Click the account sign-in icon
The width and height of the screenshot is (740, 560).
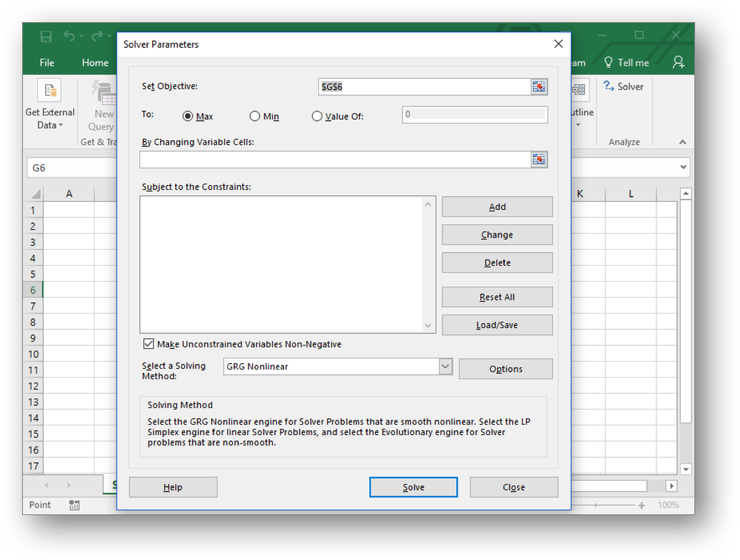pos(678,62)
